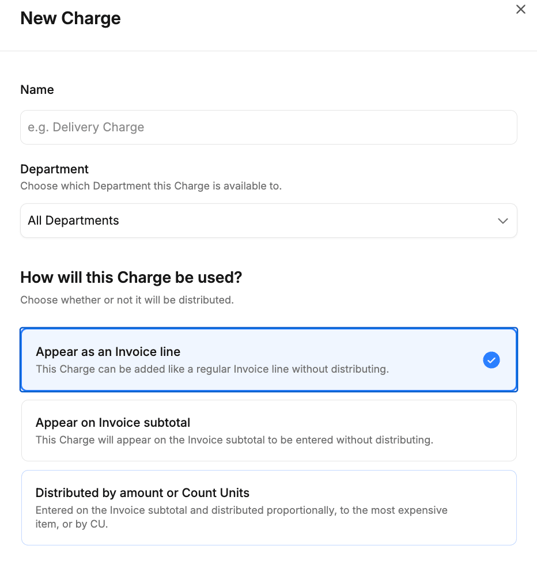Click the 'New Charge' dialog title

coord(70,18)
